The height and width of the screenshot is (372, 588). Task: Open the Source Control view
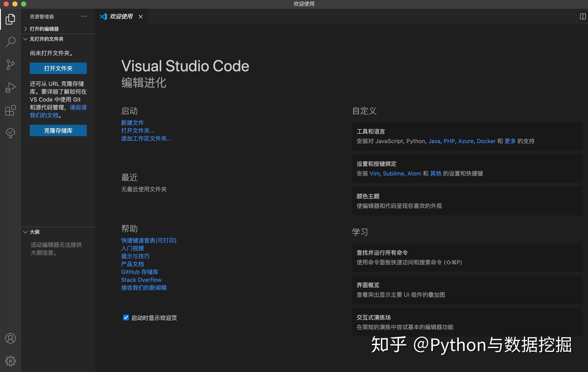pos(10,65)
